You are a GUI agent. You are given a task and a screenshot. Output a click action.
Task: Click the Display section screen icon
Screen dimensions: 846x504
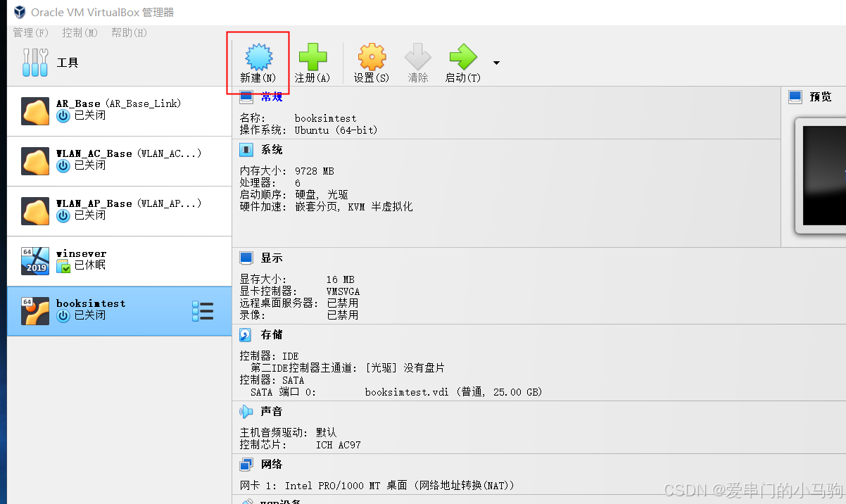pos(246,258)
